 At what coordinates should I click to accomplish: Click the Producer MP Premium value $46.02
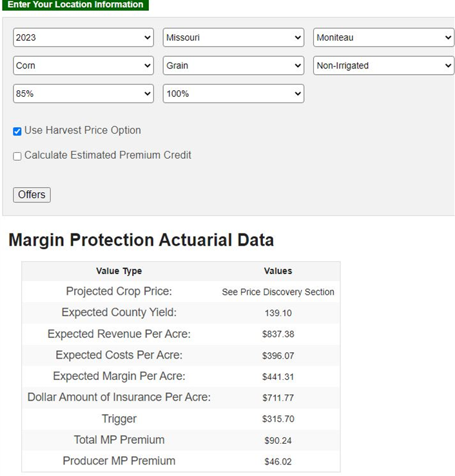coord(278,462)
